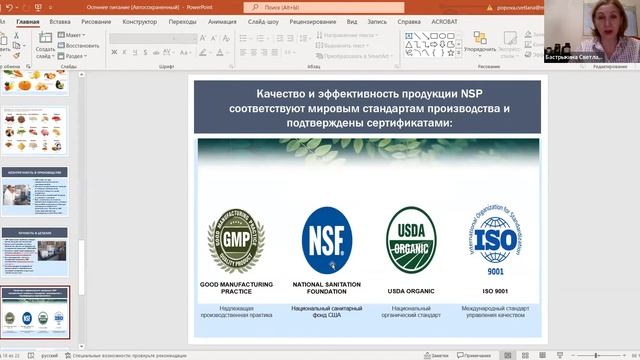
Task: Increase font size with larger A icon
Action: pos(203,38)
